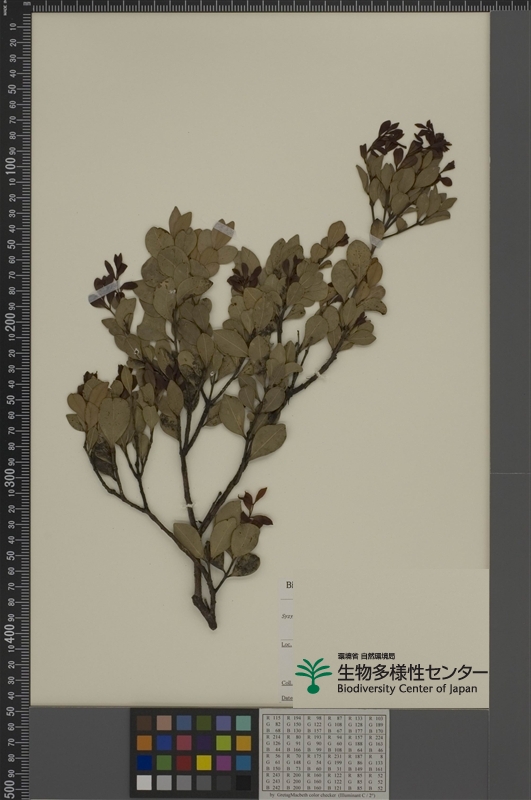531x800 pixels.
Task: Click the 'R 115 G 82 B 68' table cell
Action: [273, 724]
